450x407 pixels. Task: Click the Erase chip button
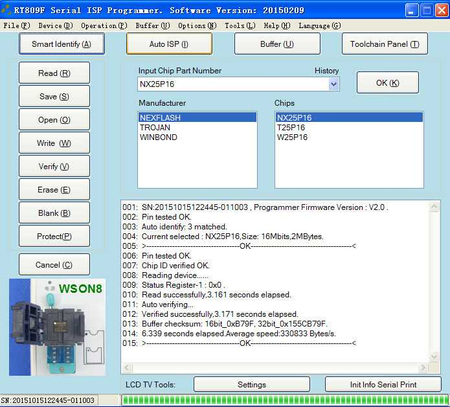54,190
